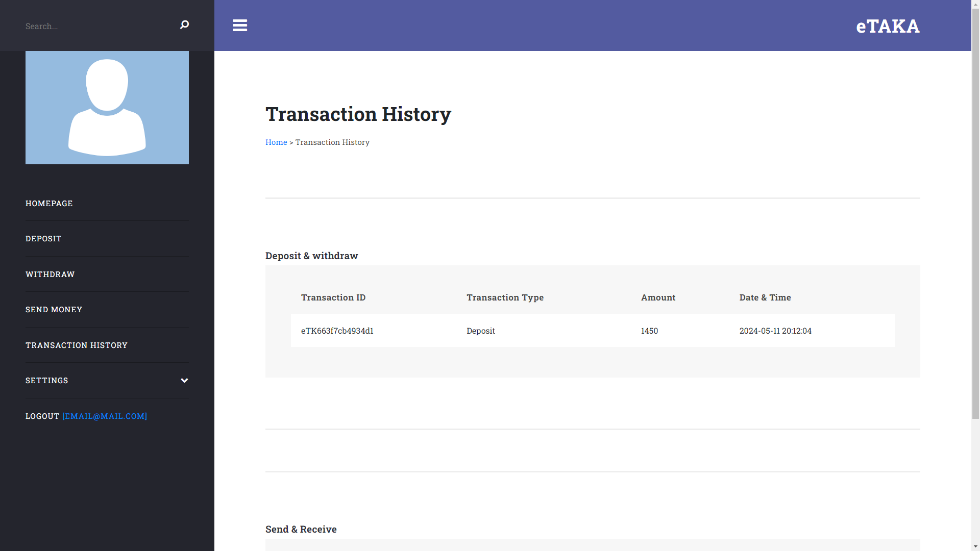Viewport: 980px width, 551px height.
Task: Click the eTAKA brand logo
Action: 888,26
